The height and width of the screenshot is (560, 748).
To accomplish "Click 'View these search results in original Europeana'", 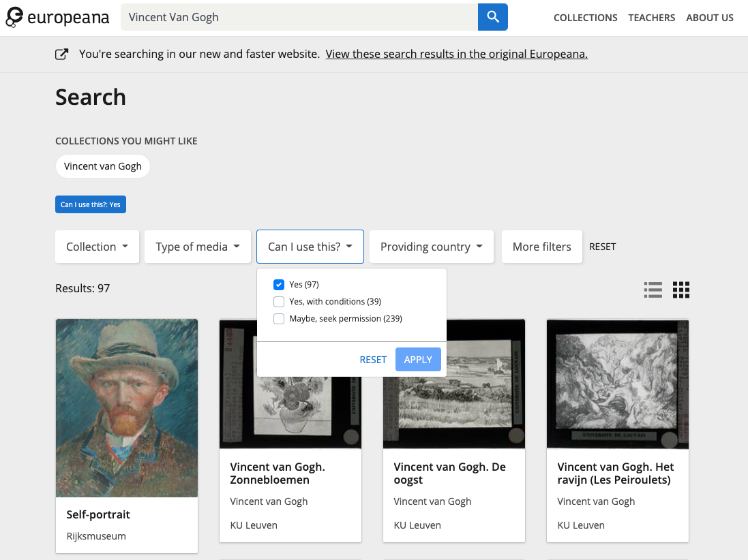I will click(x=456, y=54).
